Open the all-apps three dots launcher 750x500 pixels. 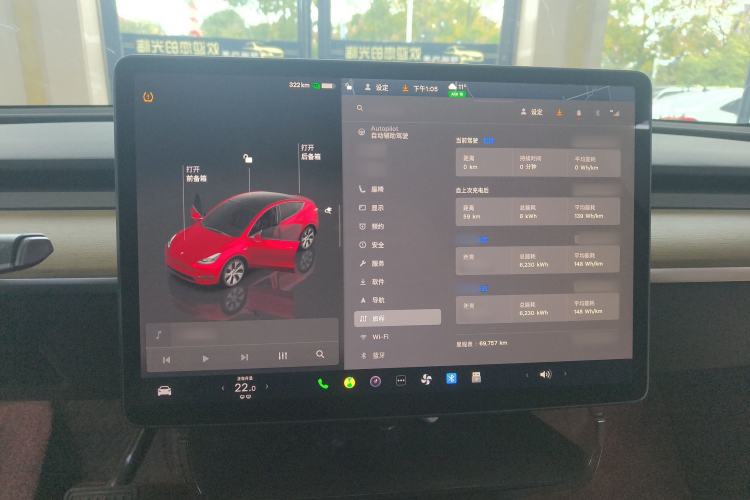pyautogui.click(x=401, y=380)
